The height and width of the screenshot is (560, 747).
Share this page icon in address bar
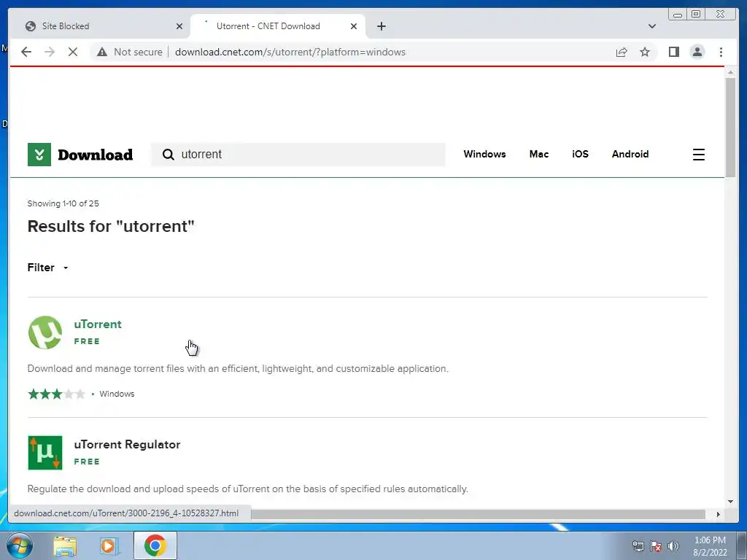622,52
